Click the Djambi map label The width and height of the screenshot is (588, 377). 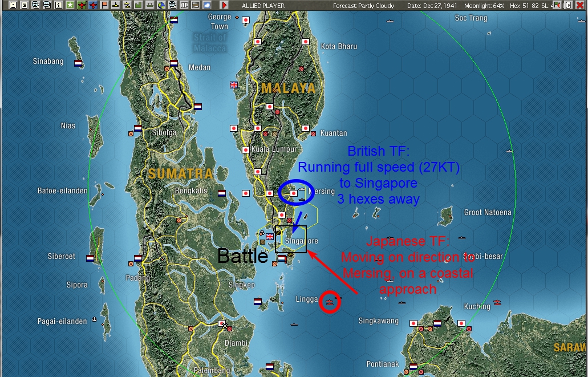[236, 343]
